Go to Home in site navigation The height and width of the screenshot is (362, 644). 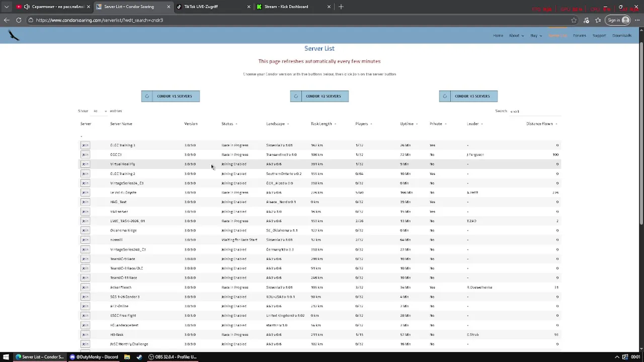pyautogui.click(x=498, y=36)
